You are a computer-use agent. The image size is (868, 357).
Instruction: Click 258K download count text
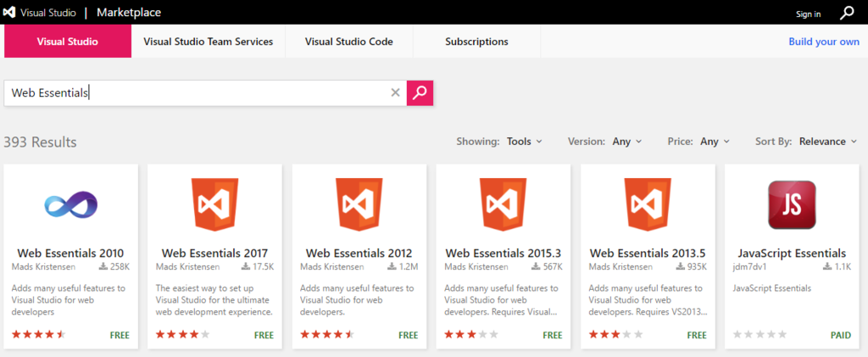(x=119, y=267)
